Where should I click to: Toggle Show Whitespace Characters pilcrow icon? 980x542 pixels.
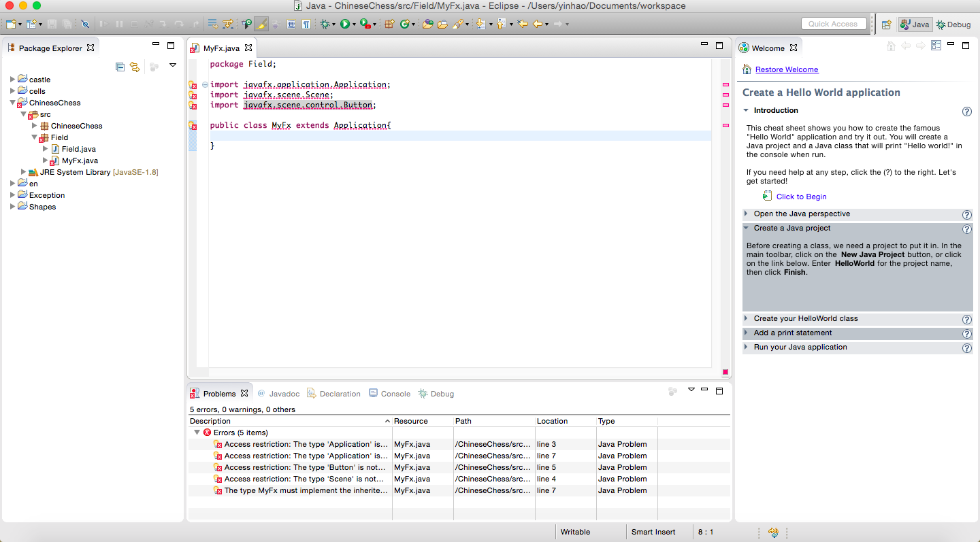click(306, 24)
